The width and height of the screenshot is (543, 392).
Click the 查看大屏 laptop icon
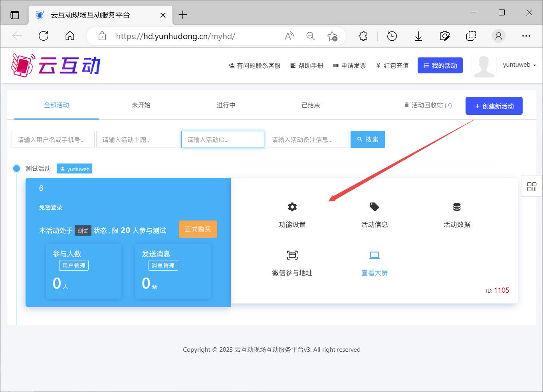click(x=375, y=255)
